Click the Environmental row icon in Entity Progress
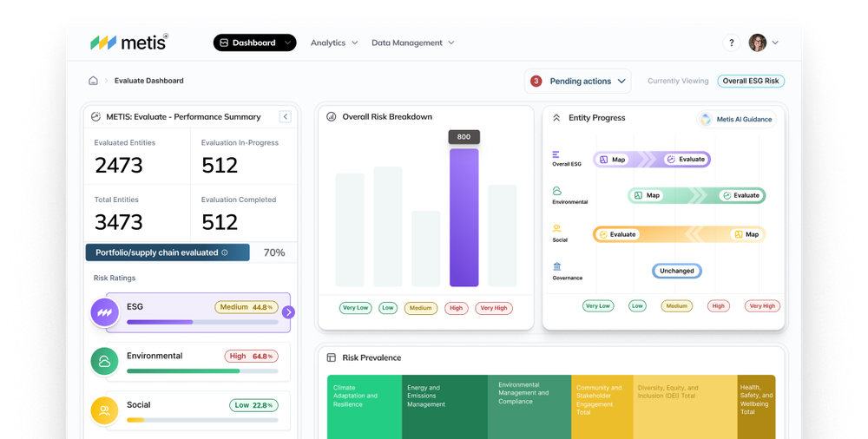868x439 pixels. point(557,191)
